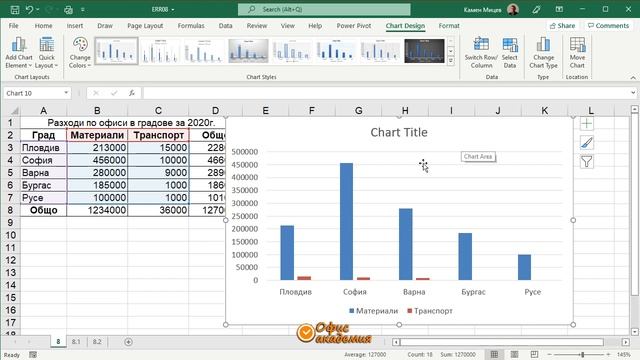This screenshot has height=360, width=640.
Task: Open Chart Elements plus button
Action: coord(587,124)
